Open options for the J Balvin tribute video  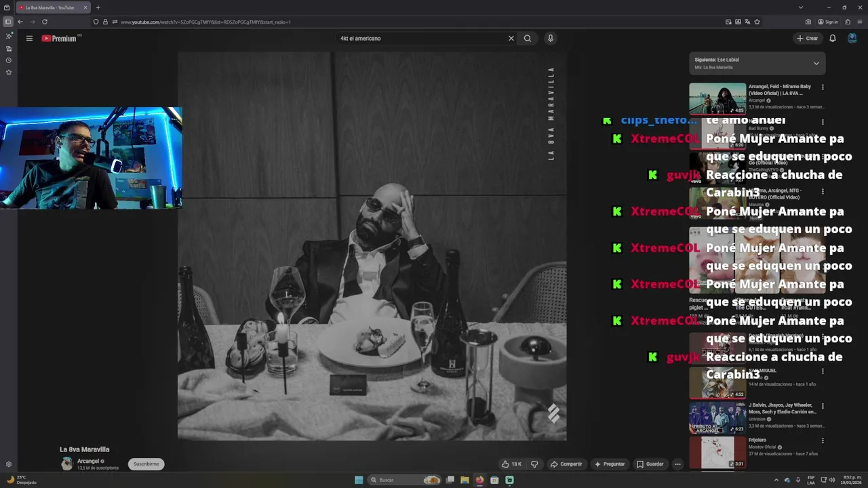823,407
